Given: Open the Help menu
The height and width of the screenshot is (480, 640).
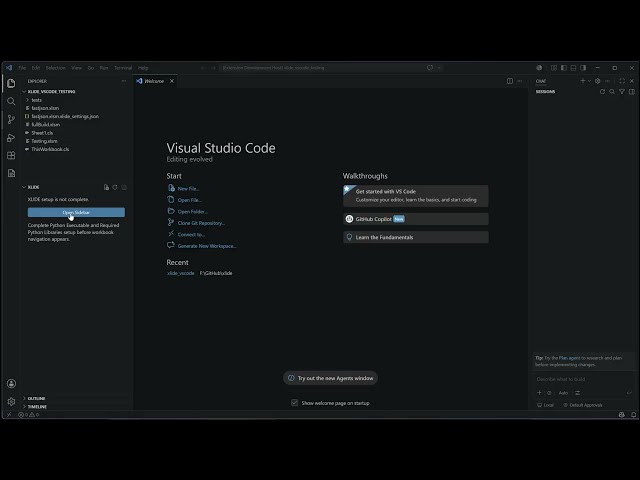Looking at the screenshot, I should pos(143,68).
